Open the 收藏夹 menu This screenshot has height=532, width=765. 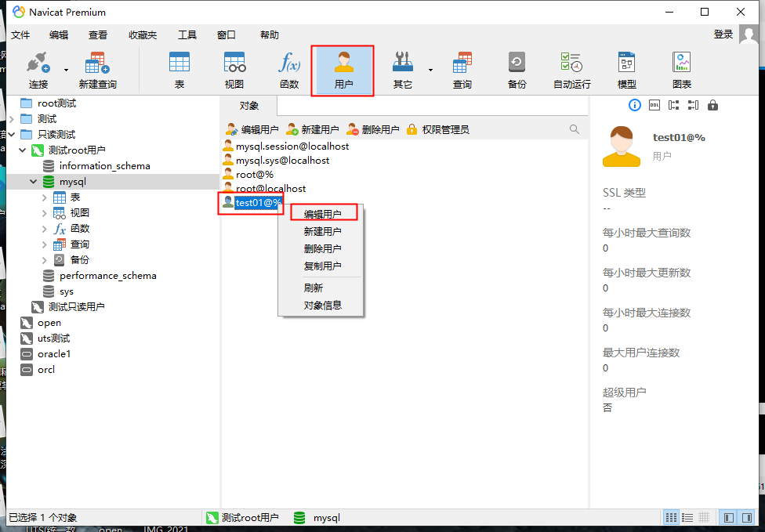(x=143, y=35)
